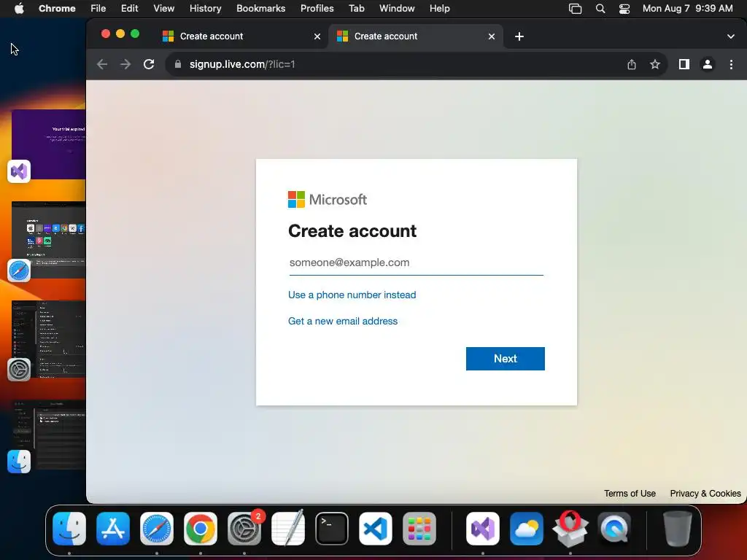The image size is (747, 560).
Task: Open QuickTime Player from the Dock
Action: (x=614, y=529)
